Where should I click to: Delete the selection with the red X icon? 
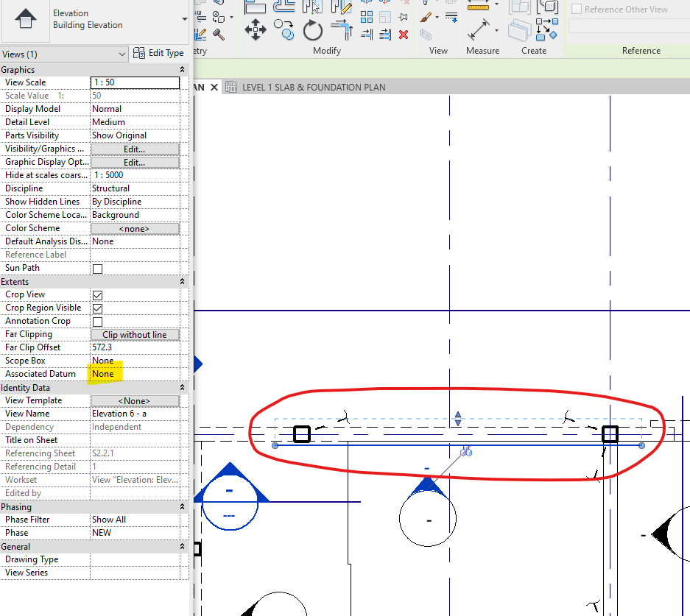[403, 35]
